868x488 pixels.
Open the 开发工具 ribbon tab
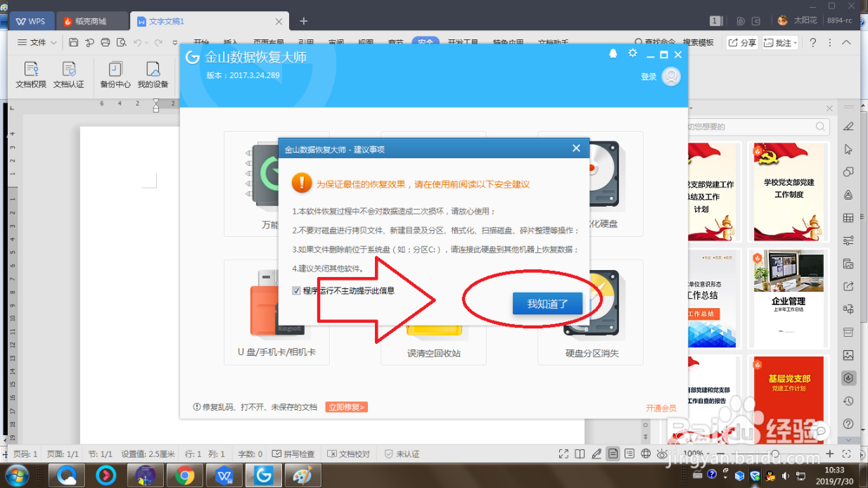coord(463,42)
